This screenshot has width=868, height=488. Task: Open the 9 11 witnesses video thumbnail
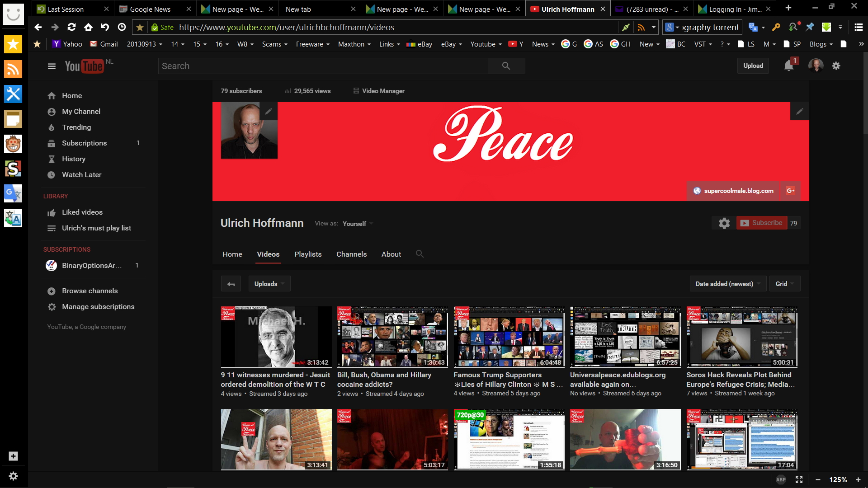276,337
